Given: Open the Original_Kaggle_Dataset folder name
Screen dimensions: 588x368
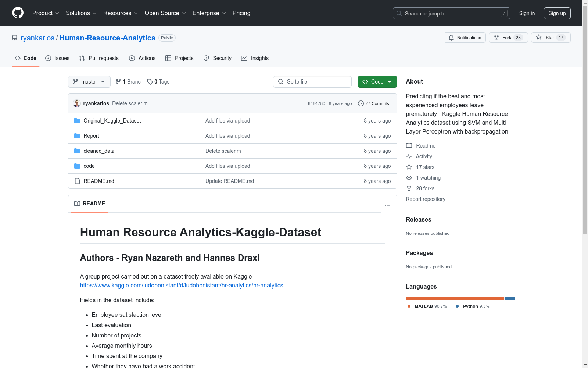Looking at the screenshot, I should [x=112, y=121].
